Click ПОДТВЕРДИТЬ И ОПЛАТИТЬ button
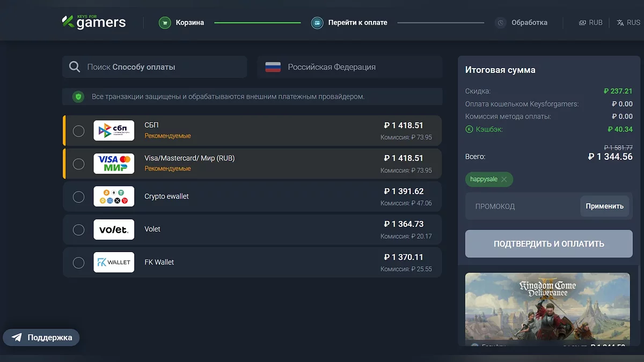 548,244
